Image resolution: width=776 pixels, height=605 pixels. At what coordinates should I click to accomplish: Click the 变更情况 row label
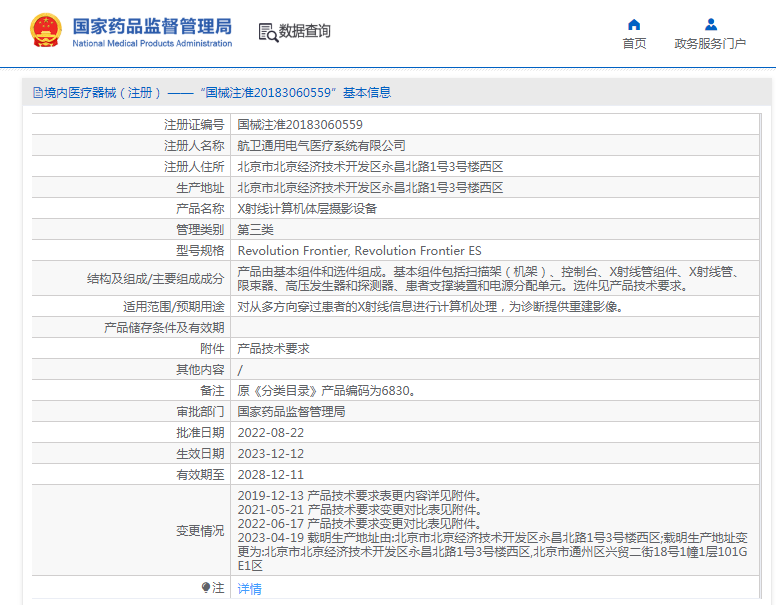[x=200, y=531]
